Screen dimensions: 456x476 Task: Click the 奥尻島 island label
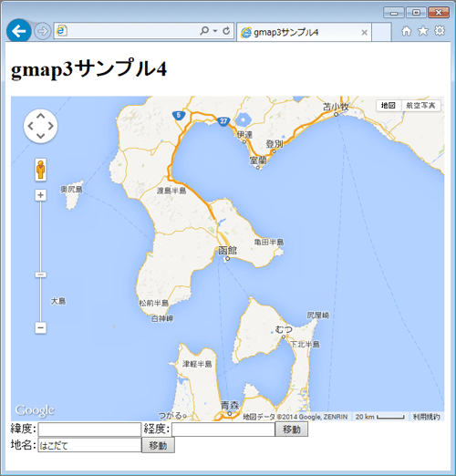tap(71, 190)
